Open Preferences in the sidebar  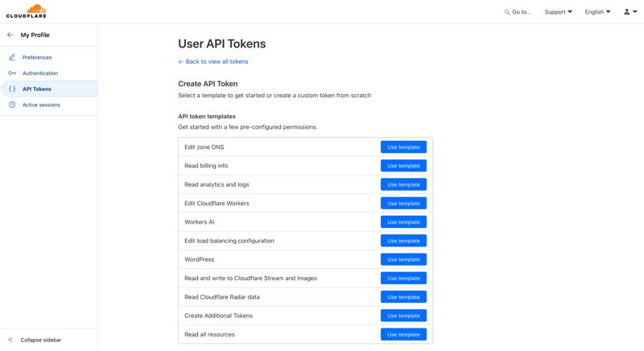[x=37, y=58]
